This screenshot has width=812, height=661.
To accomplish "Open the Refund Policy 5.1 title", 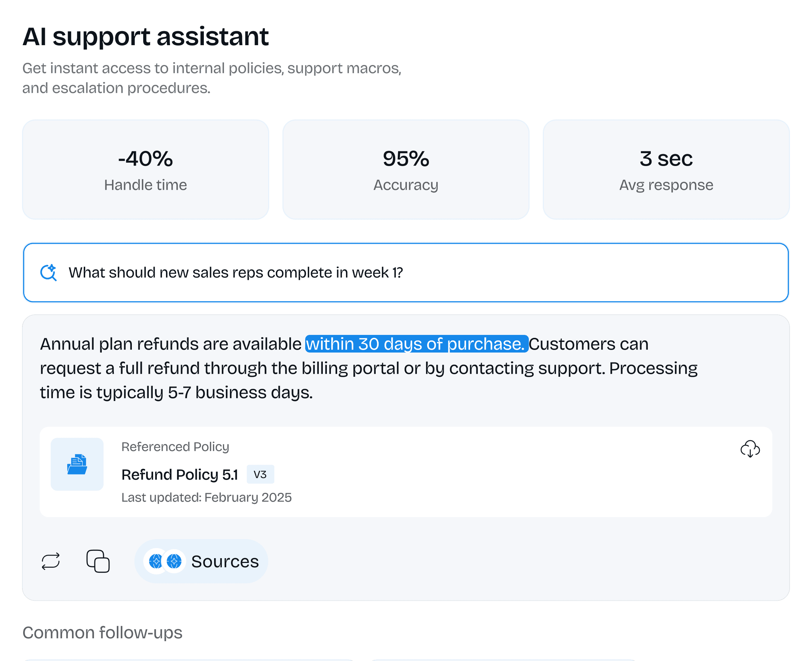I will click(180, 475).
